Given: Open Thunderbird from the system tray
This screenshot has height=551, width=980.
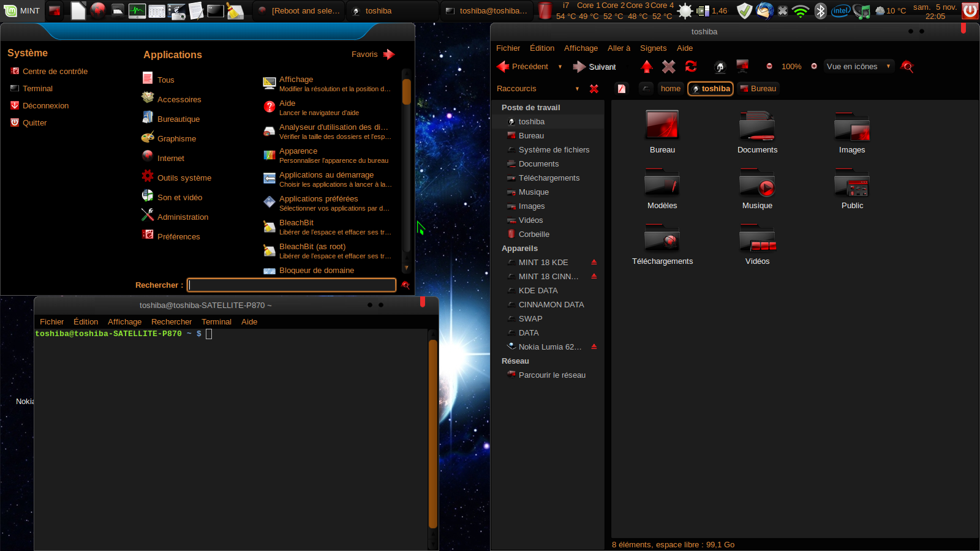Looking at the screenshot, I should 764,11.
